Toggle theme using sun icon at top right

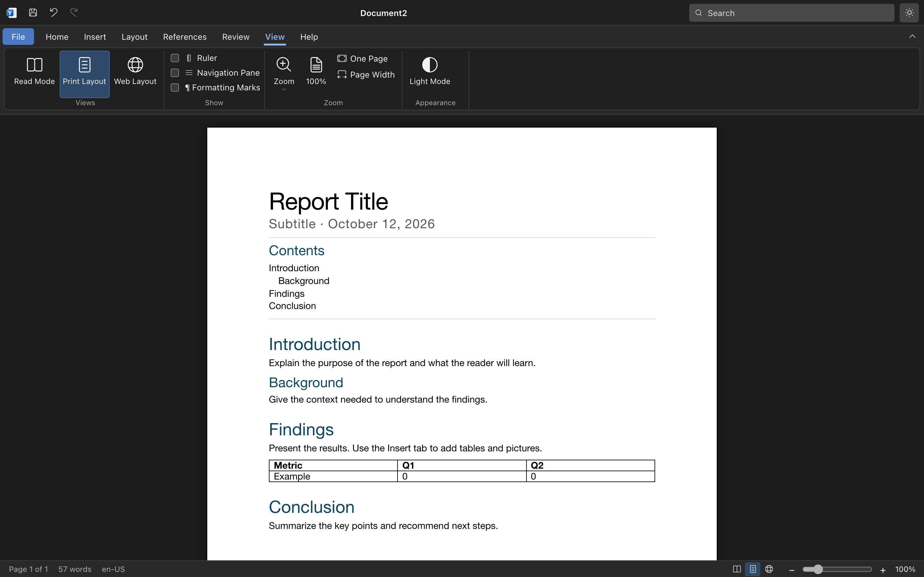tap(909, 13)
